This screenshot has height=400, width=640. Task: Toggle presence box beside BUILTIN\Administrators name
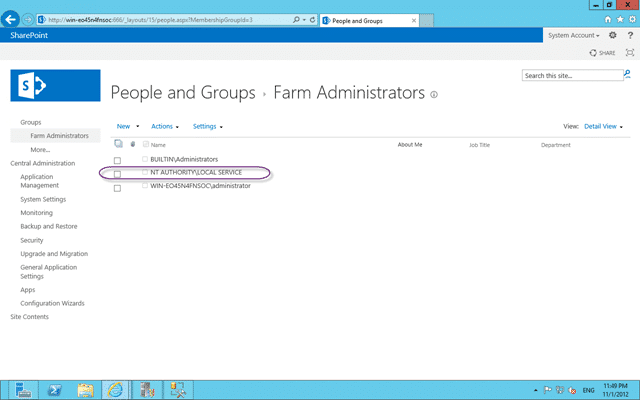click(x=145, y=159)
